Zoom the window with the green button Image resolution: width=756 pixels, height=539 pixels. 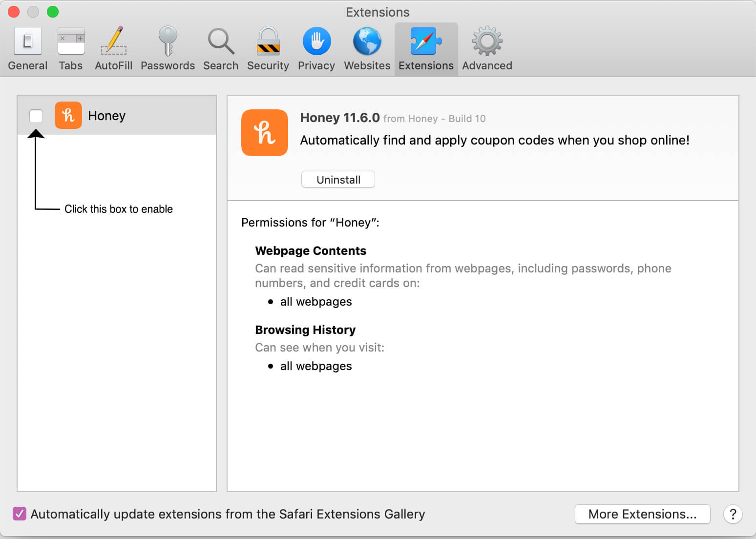point(53,12)
